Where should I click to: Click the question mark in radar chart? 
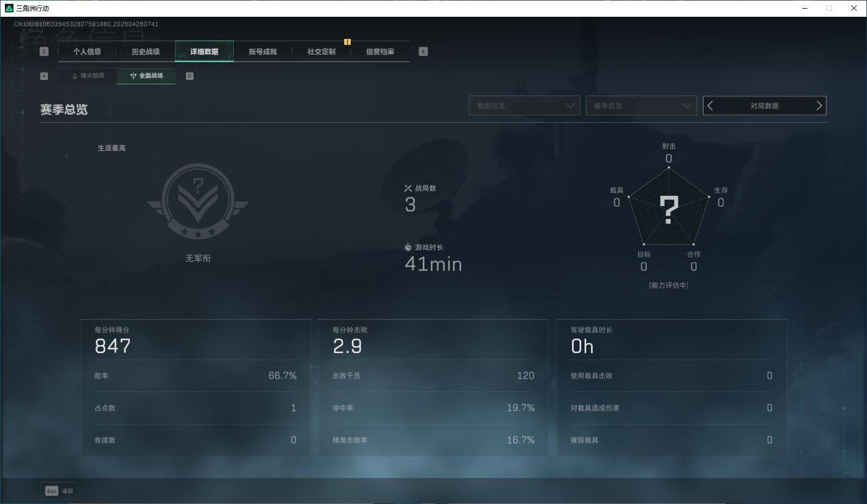tap(669, 210)
